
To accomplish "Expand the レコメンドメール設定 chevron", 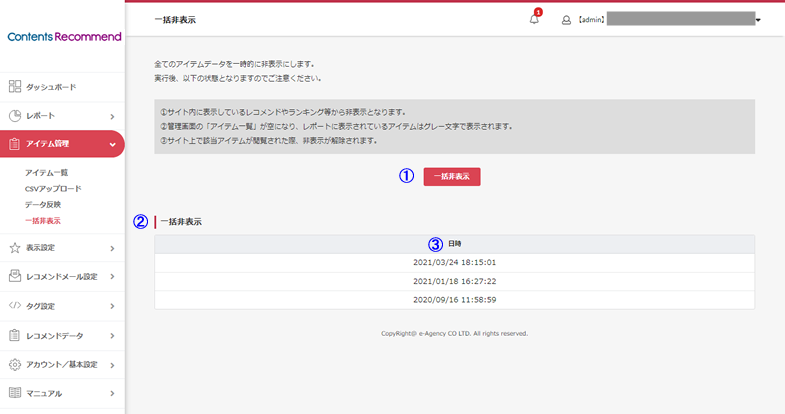I will (x=112, y=277).
